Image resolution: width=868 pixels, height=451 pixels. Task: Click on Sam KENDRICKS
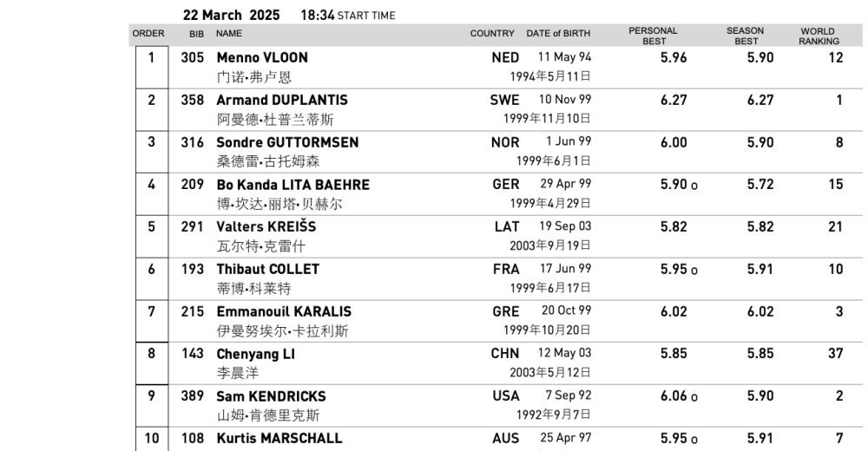click(x=271, y=395)
